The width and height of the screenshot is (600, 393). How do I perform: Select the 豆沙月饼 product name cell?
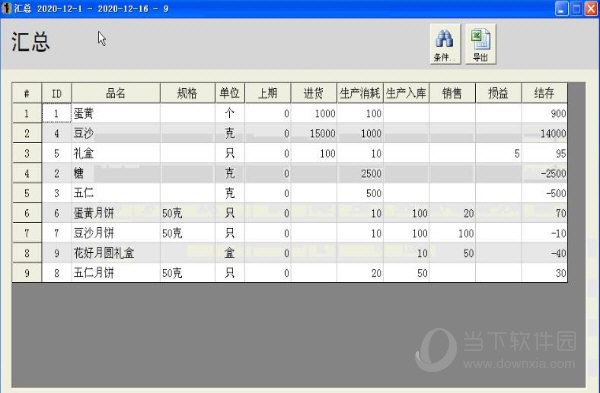pos(116,233)
